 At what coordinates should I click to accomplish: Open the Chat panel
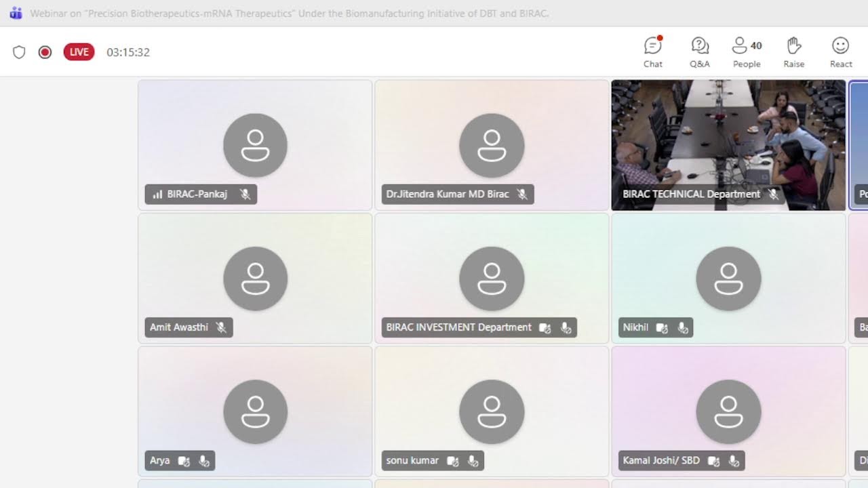(653, 52)
